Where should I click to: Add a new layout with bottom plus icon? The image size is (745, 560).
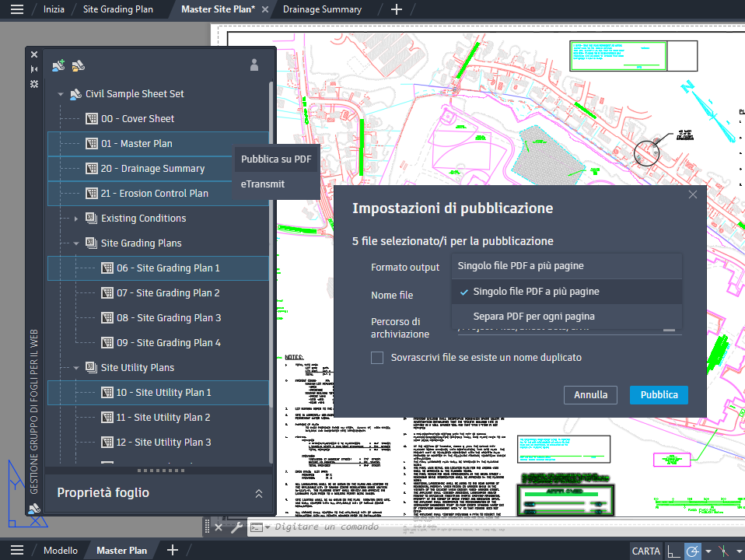click(x=173, y=550)
